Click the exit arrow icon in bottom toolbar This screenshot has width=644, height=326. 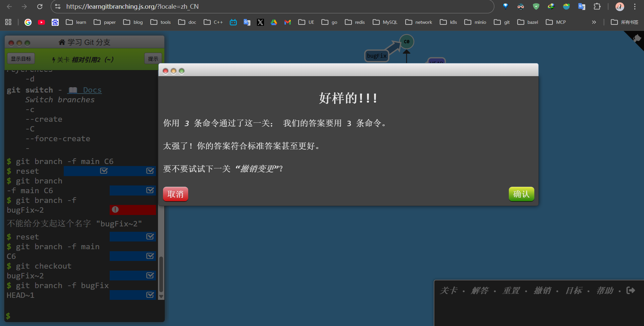[x=631, y=290]
